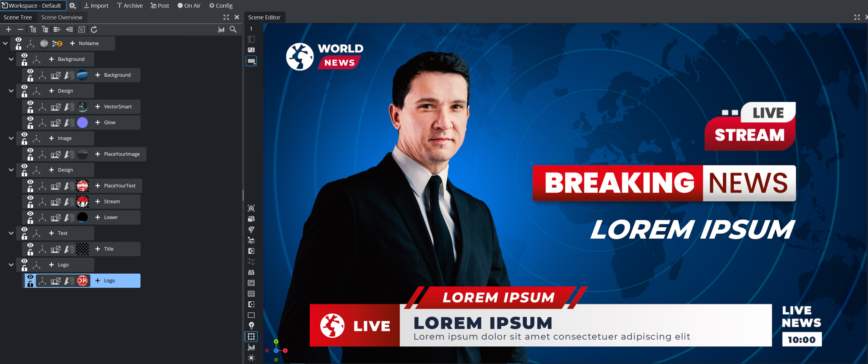Toggle visibility of PlaceYourImage container

point(30,151)
